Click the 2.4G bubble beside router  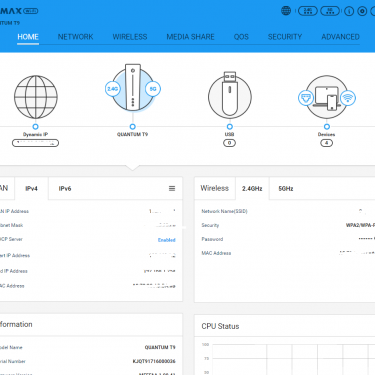point(113,89)
